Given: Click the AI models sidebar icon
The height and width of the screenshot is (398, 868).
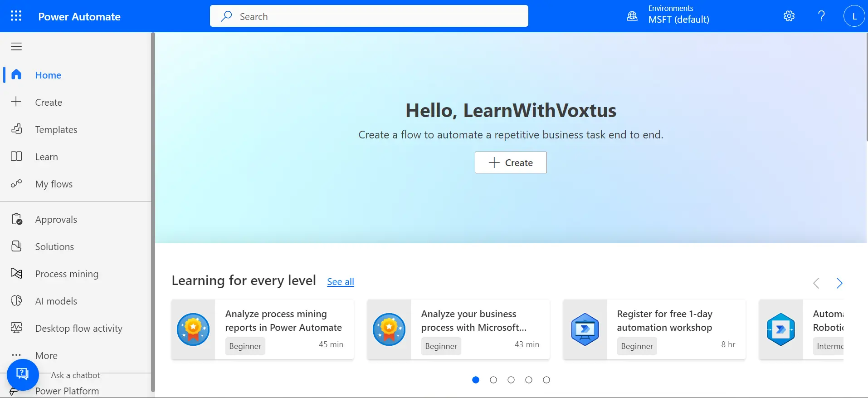Looking at the screenshot, I should click(x=16, y=300).
